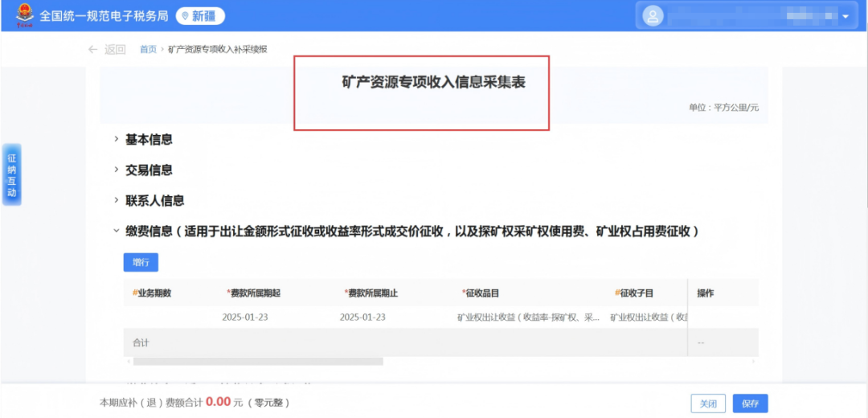
Task: Click the back arrow icon
Action: coord(93,49)
